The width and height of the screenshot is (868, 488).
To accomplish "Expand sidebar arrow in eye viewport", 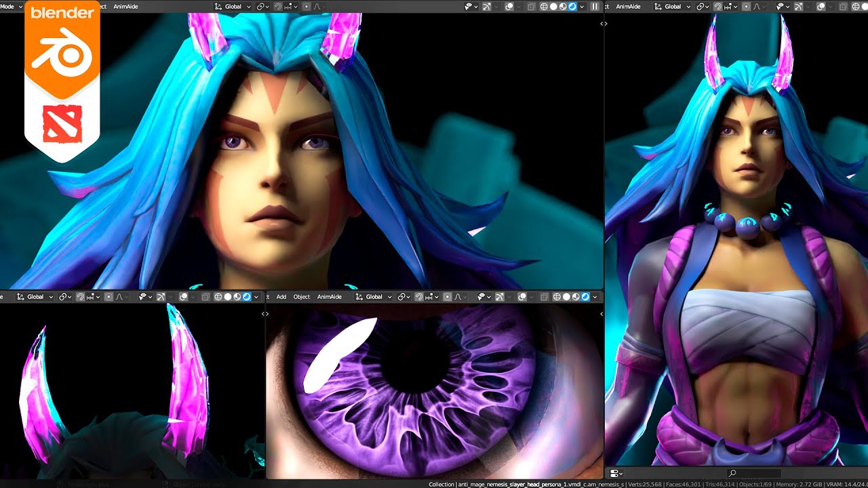I will [602, 314].
